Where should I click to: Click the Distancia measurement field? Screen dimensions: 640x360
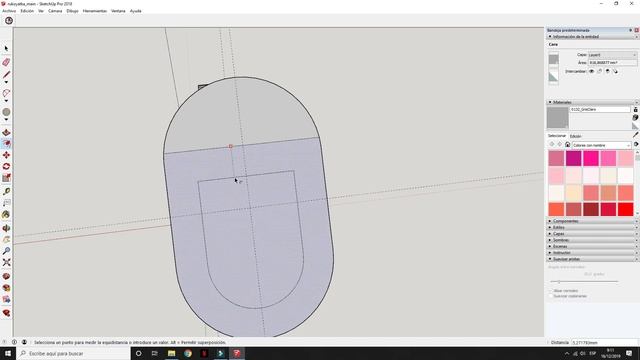pos(604,343)
